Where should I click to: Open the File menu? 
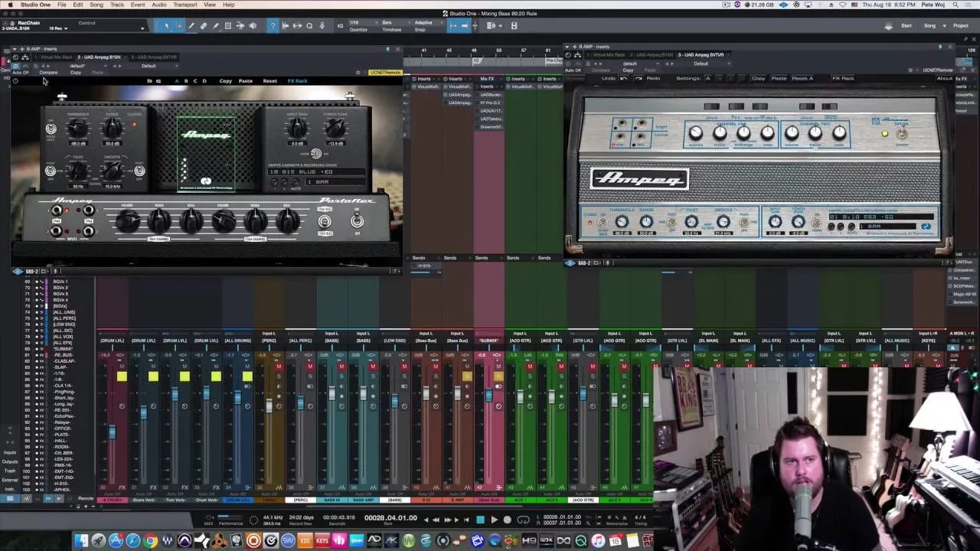61,5
